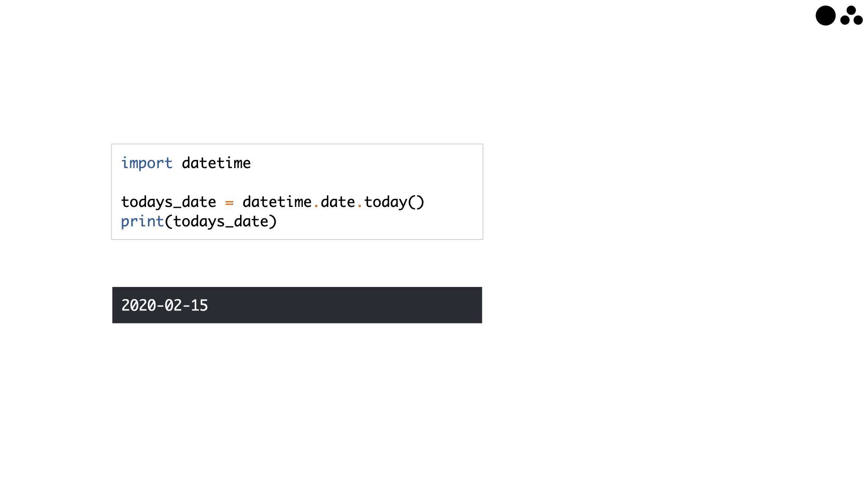Click todays_date inside print parentheses

pyautogui.click(x=221, y=221)
